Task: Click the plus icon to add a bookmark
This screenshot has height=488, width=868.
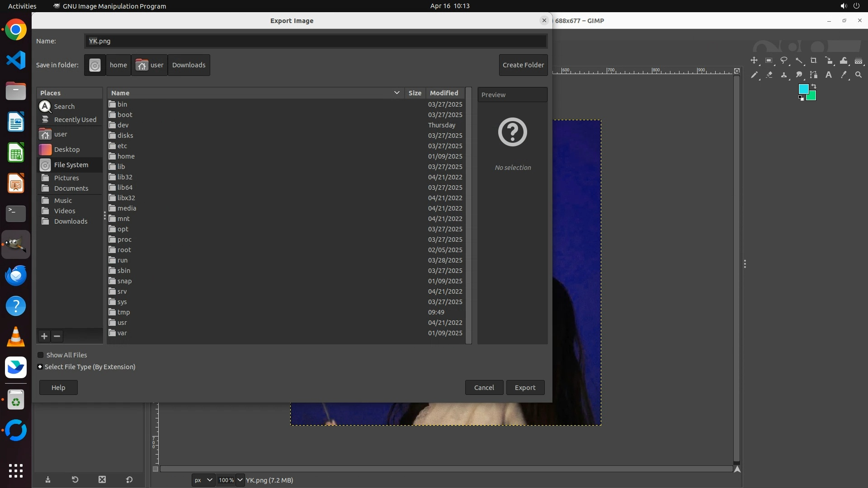Action: 44,336
